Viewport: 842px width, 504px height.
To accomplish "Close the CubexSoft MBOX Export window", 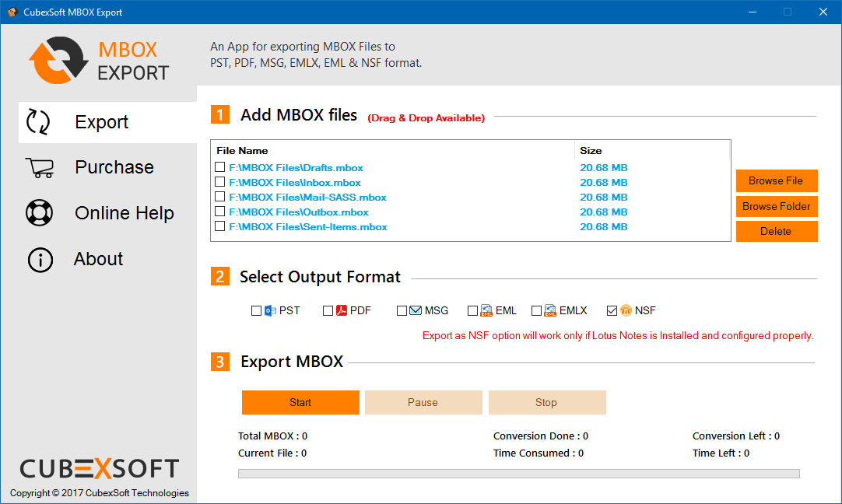I will coord(823,12).
